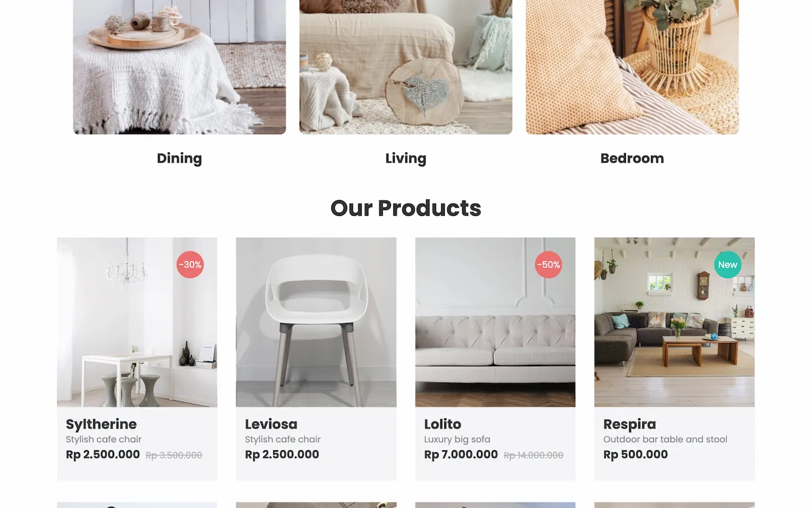Select the Dining category label
Image resolution: width=812 pixels, height=508 pixels.
[179, 159]
